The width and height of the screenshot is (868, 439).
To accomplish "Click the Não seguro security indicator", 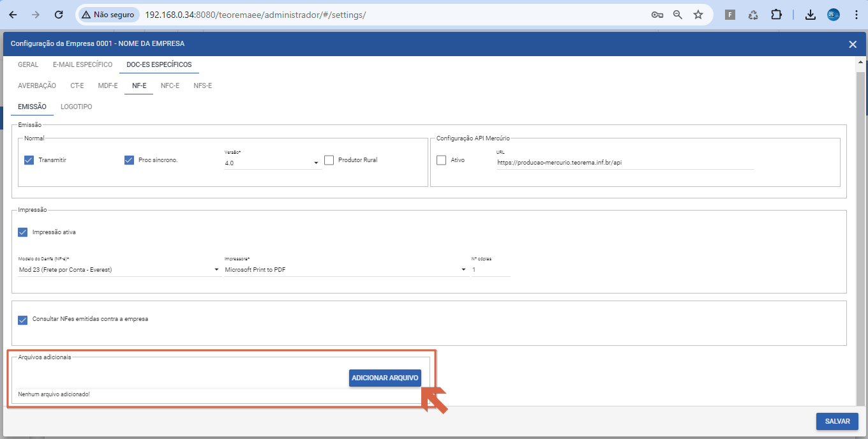I will point(108,15).
